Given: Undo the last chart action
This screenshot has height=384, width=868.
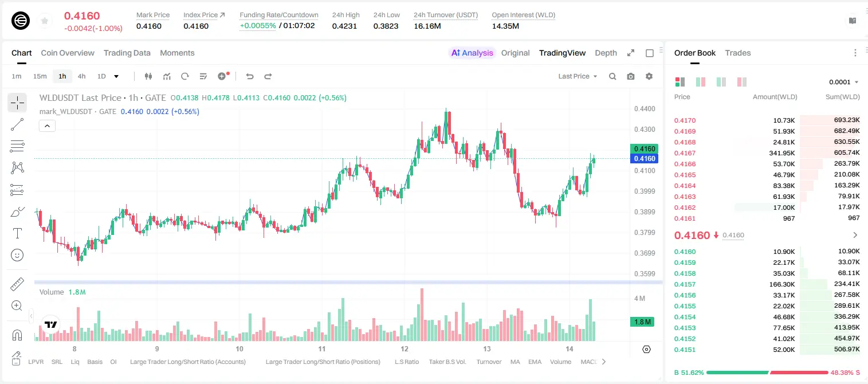Looking at the screenshot, I should point(250,76).
